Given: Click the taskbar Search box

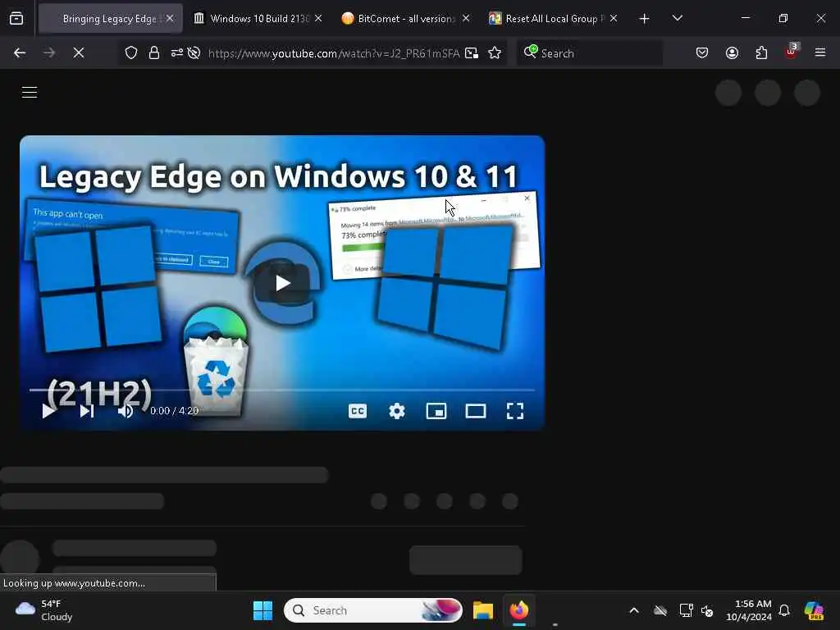Looking at the screenshot, I should coord(373,610).
